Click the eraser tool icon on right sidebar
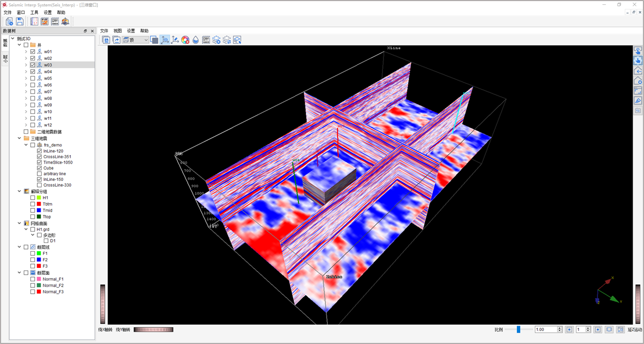Viewport: 644px width, 344px height. (x=638, y=100)
